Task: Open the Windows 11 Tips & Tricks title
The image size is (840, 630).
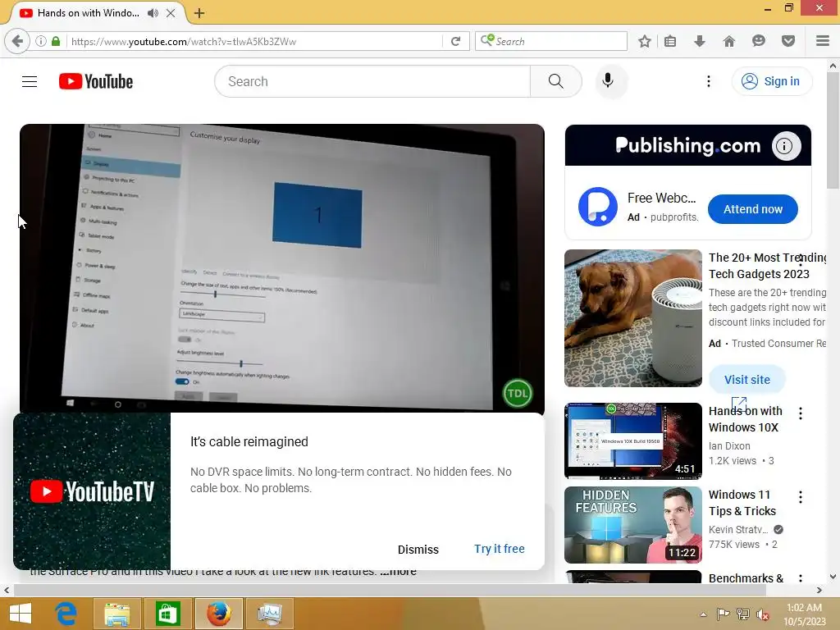Action: [x=742, y=503]
